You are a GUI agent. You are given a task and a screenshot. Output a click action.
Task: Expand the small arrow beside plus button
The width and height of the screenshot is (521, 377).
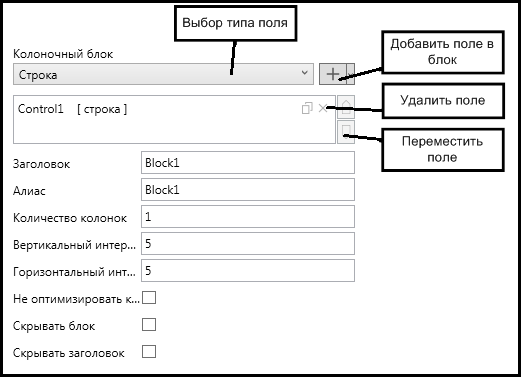350,74
